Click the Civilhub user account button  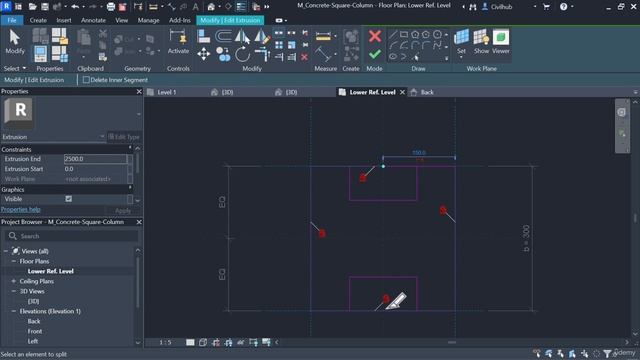[x=497, y=7]
